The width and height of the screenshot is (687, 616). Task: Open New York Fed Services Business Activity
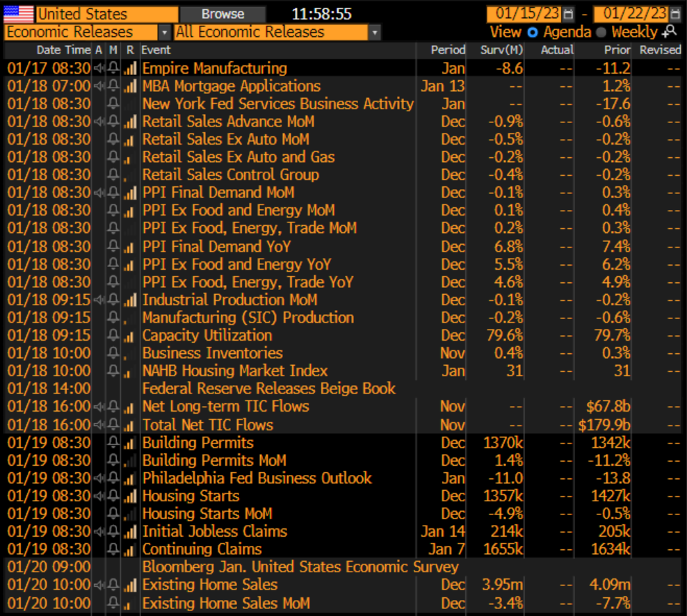(277, 104)
